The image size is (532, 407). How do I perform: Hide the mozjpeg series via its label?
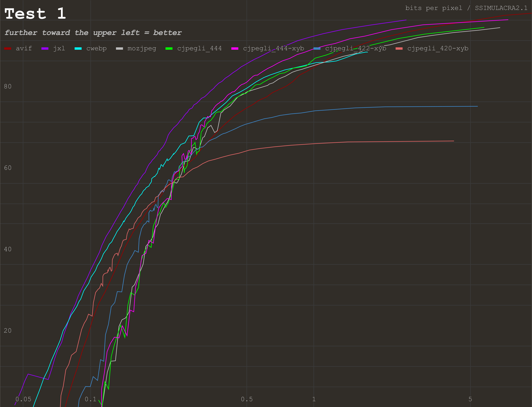click(142, 48)
